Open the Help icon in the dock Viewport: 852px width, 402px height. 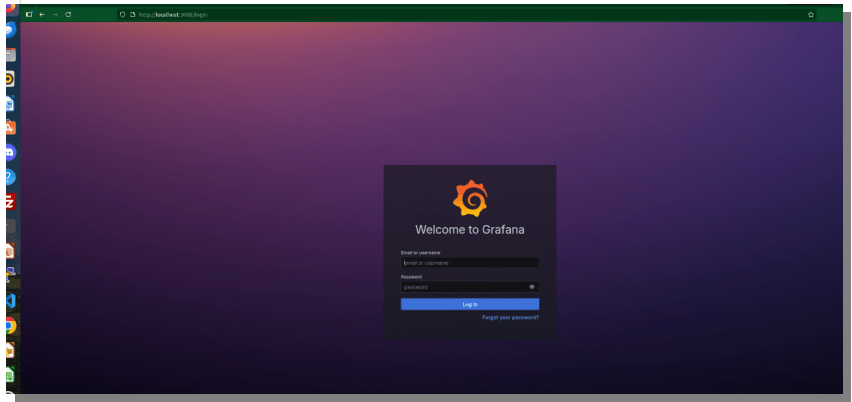(x=10, y=176)
